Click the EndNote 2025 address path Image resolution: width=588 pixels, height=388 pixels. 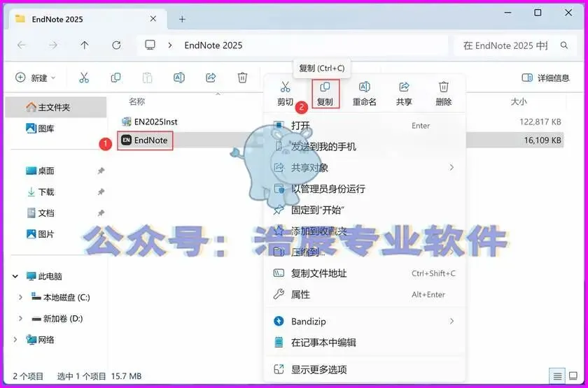coord(213,45)
